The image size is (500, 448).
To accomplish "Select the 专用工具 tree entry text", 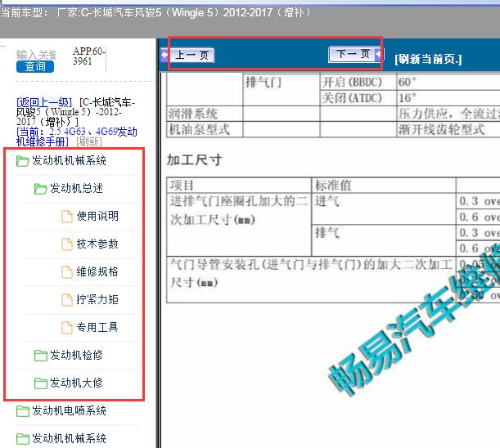I will (x=97, y=327).
